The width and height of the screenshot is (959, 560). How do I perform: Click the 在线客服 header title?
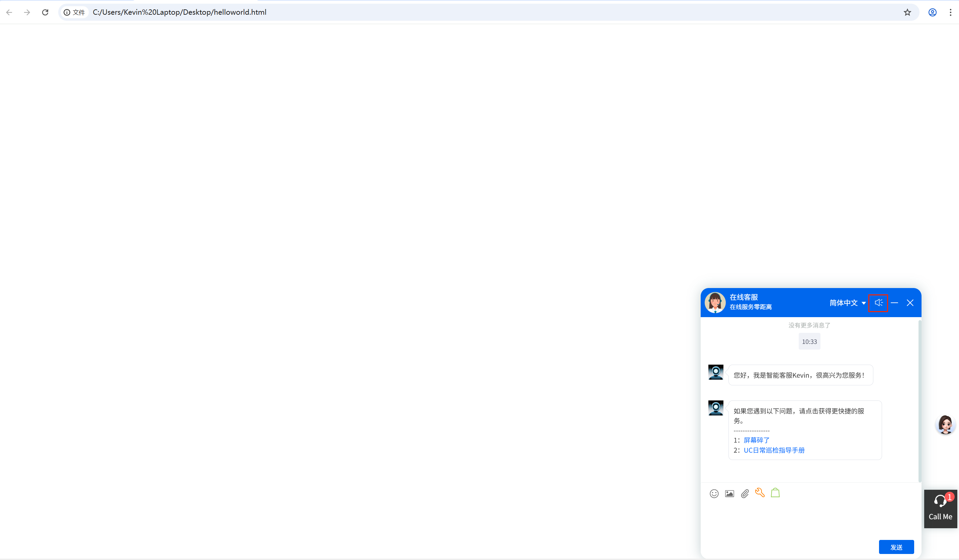click(x=743, y=297)
